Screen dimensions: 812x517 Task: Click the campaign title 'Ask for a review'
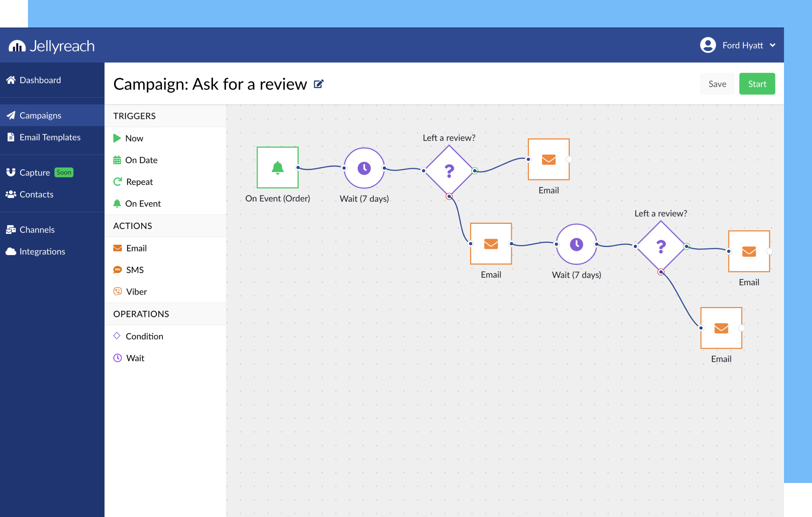(x=250, y=84)
